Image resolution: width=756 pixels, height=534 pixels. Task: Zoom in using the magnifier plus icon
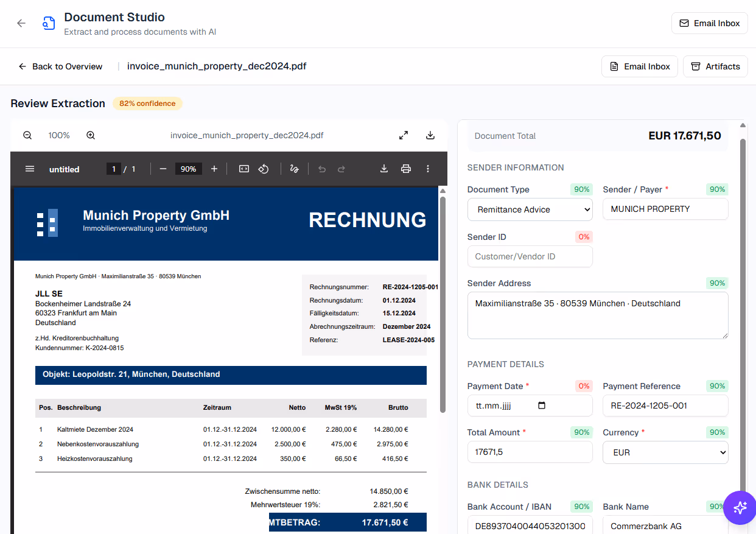[x=90, y=135]
